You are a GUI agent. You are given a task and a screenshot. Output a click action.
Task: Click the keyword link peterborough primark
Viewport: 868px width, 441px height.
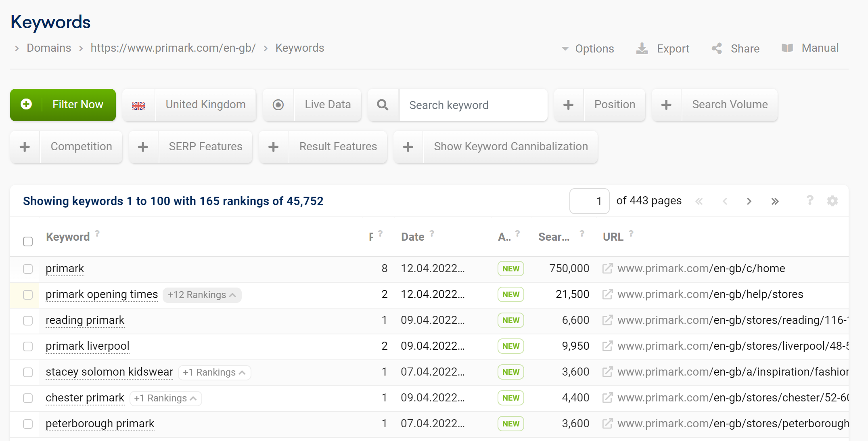point(100,424)
